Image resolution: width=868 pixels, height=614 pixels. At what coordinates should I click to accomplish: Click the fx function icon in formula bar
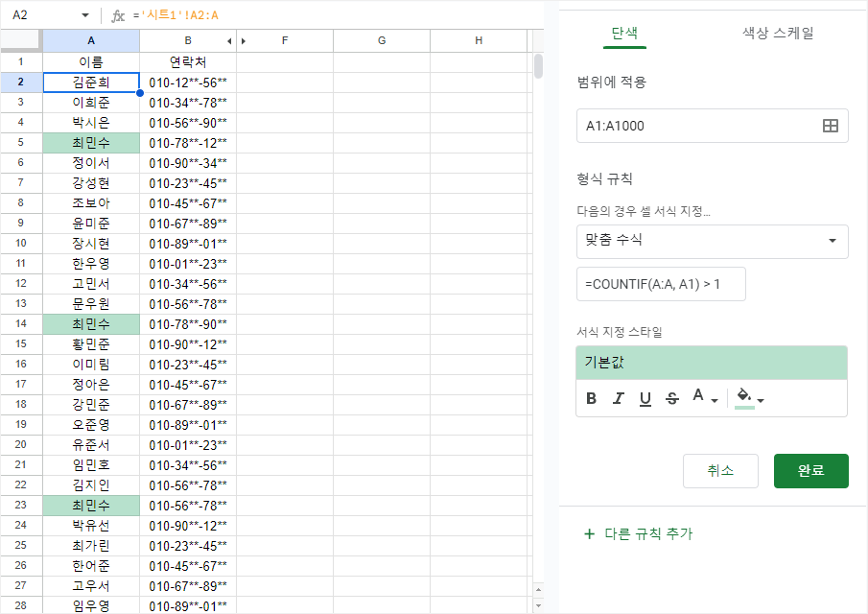118,15
